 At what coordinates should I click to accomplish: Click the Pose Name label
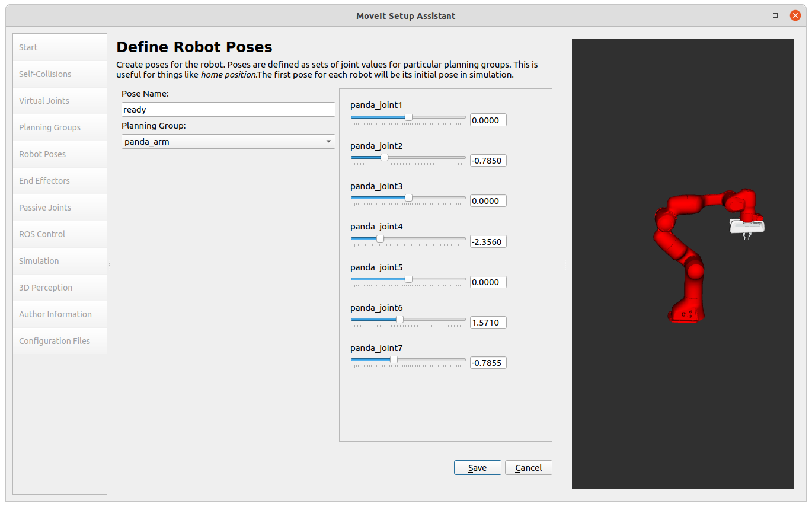point(145,94)
